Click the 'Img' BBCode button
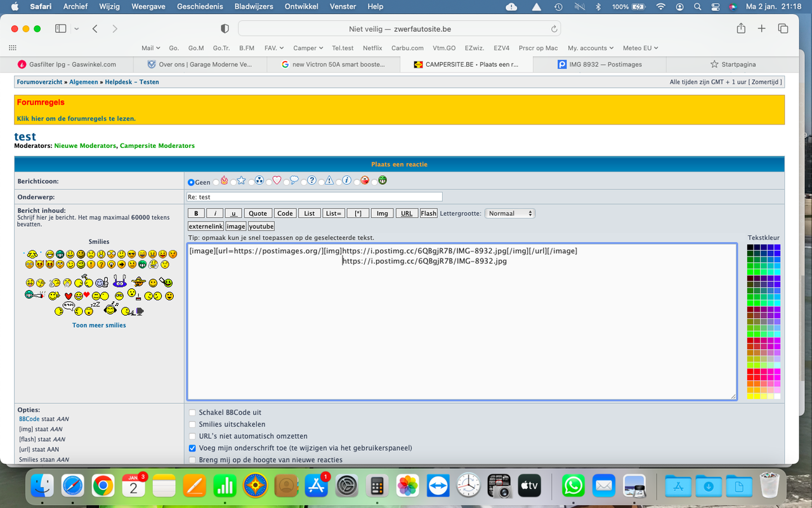The image size is (812, 508). tap(383, 213)
